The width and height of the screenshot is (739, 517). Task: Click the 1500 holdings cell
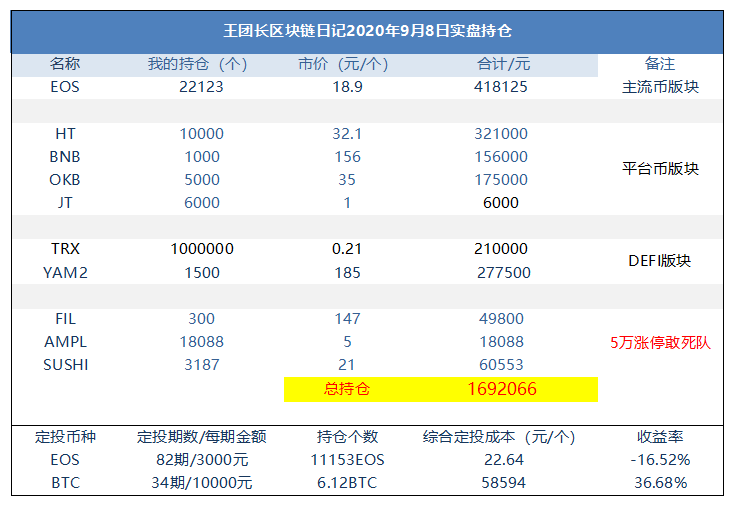click(x=202, y=273)
